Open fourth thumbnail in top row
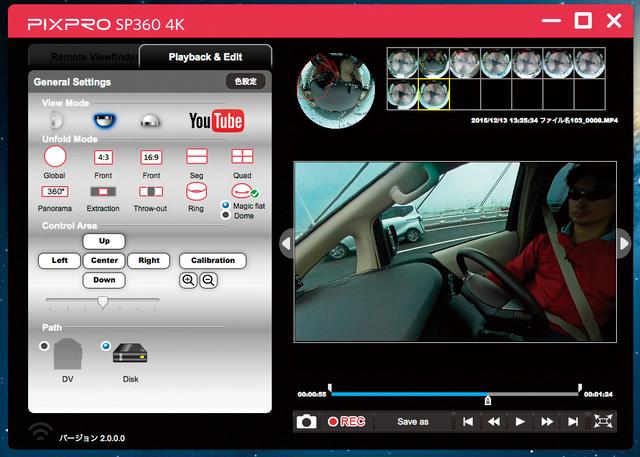640x457 pixels. pos(496,63)
